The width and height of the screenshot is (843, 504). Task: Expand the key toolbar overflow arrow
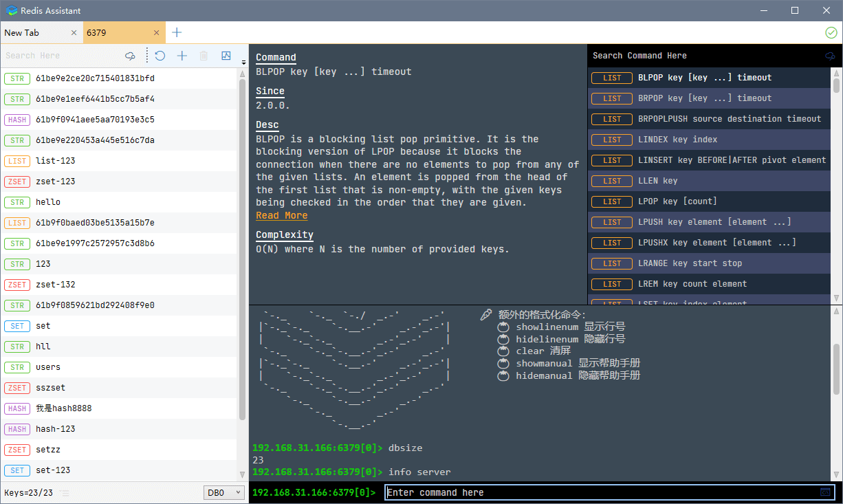pos(243,62)
